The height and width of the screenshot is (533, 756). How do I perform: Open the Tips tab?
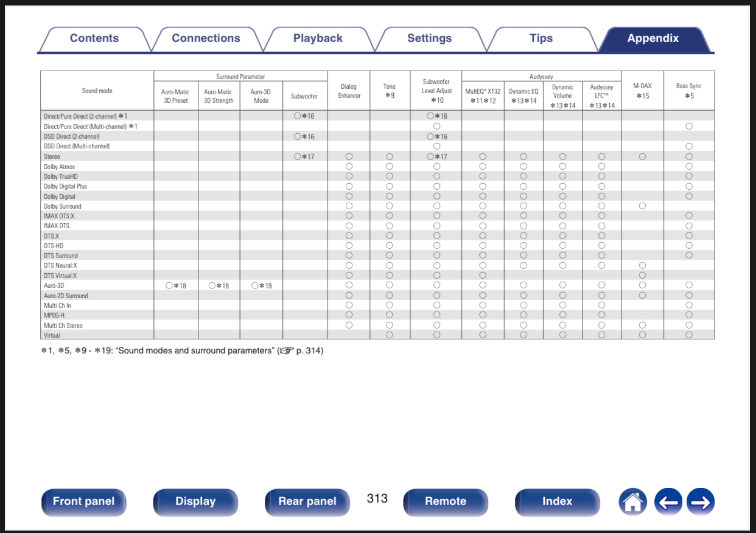541,38
